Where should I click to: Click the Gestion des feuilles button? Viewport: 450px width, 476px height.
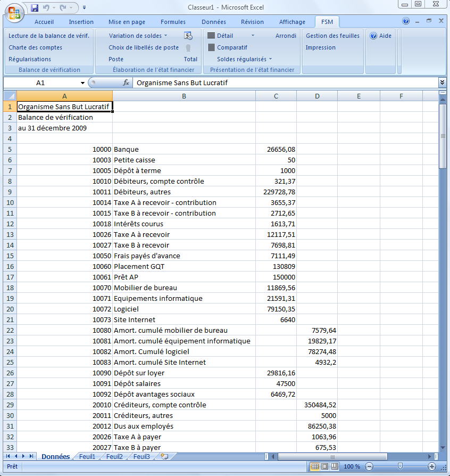(x=332, y=36)
